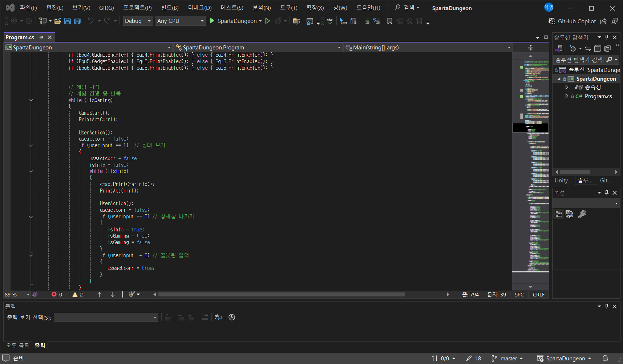
Task: Click the Property Pages wrench icon
Action: pyautogui.click(x=582, y=214)
